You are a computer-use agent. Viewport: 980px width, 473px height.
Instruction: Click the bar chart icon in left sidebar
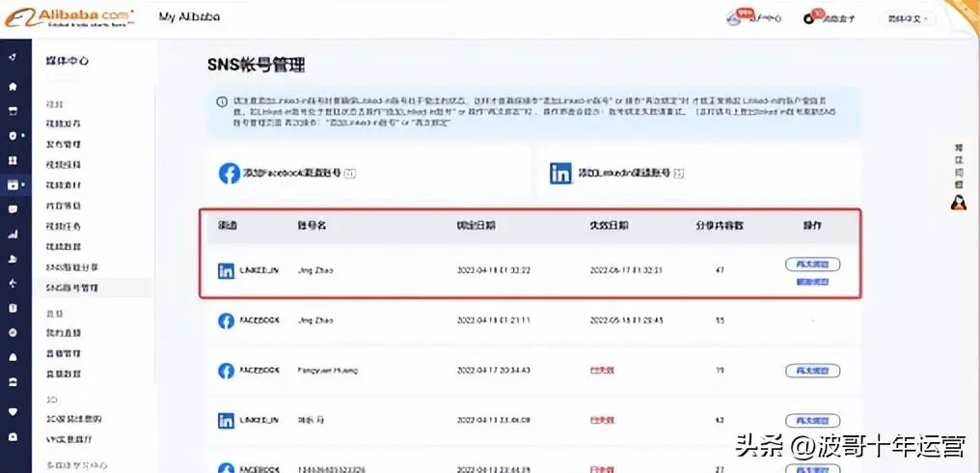pos(13,234)
